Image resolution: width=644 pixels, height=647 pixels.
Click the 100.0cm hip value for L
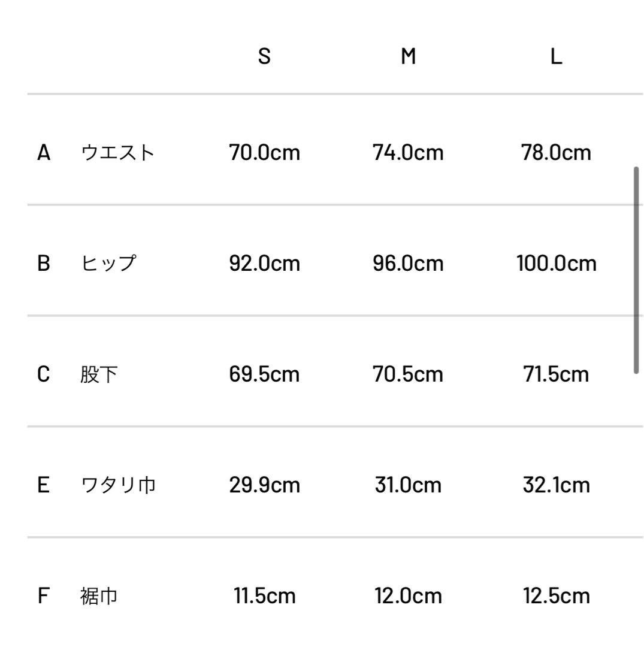click(x=557, y=264)
